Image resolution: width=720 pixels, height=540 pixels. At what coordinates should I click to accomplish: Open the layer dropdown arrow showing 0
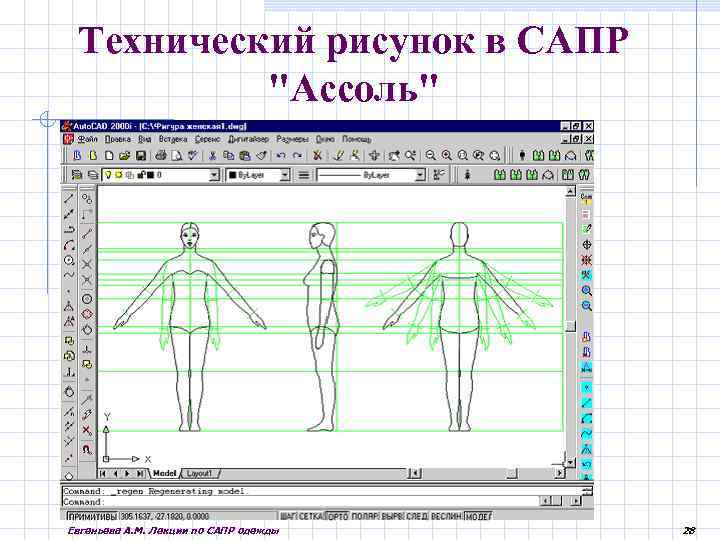click(x=214, y=175)
